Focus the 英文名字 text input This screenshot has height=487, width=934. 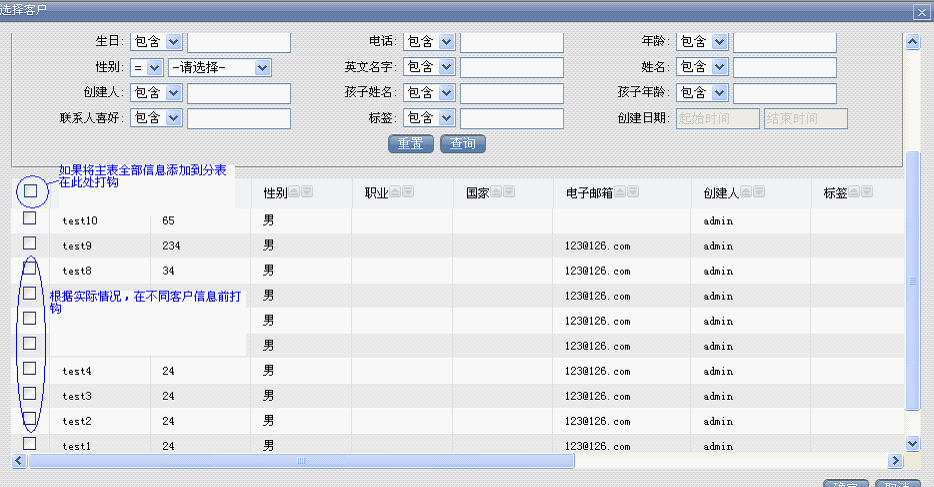point(511,67)
